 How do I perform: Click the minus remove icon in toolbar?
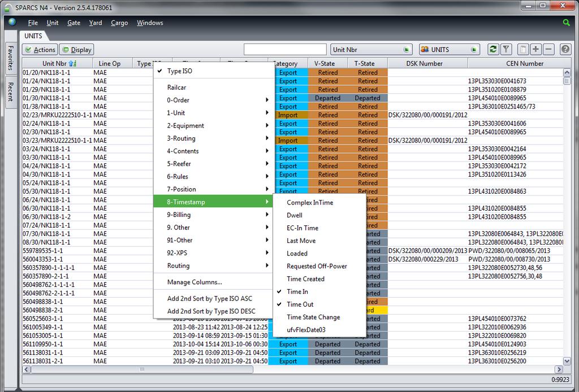click(548, 49)
